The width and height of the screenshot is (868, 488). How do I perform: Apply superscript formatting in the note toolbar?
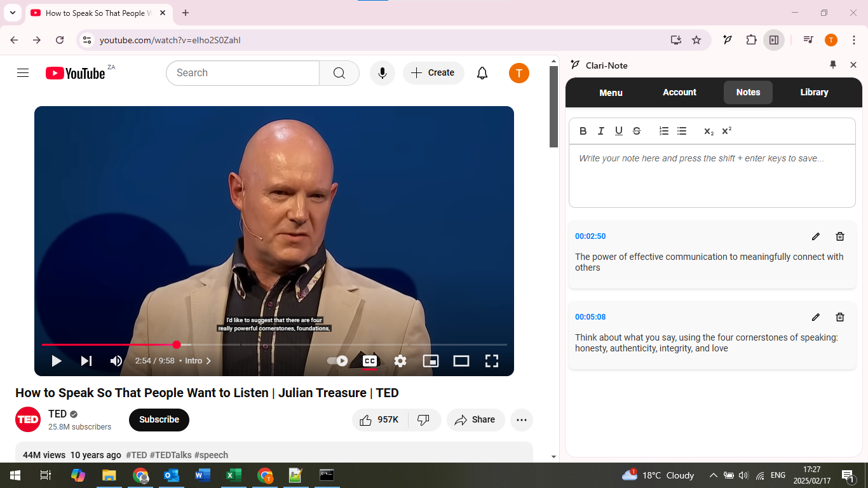pyautogui.click(x=725, y=131)
